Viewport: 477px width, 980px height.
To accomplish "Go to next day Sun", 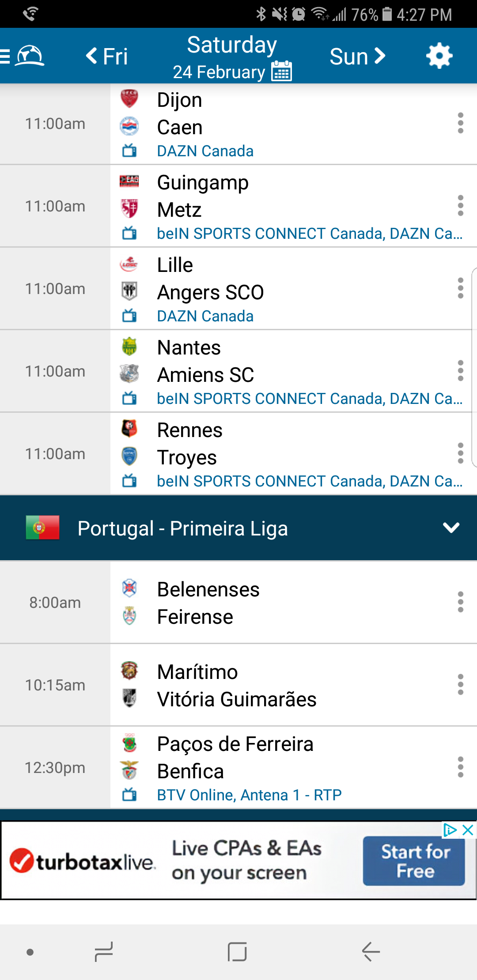I will click(x=357, y=56).
